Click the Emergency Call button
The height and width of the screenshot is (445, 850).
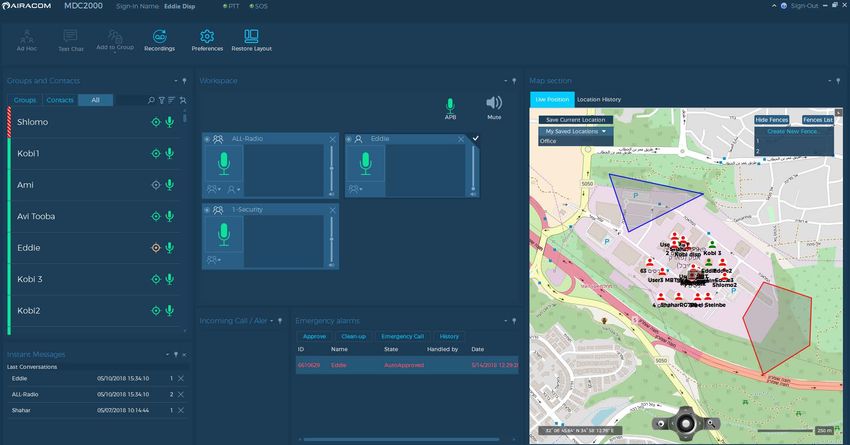tap(402, 337)
